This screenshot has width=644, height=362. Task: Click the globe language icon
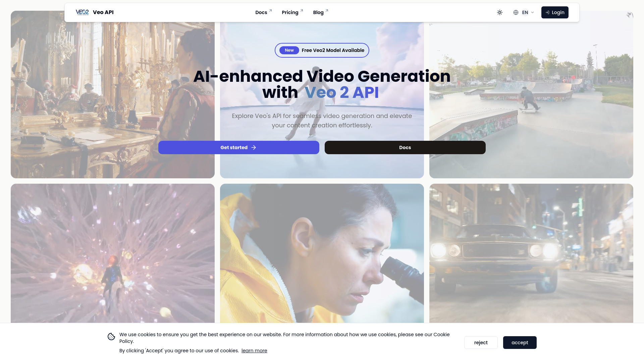pos(516,12)
